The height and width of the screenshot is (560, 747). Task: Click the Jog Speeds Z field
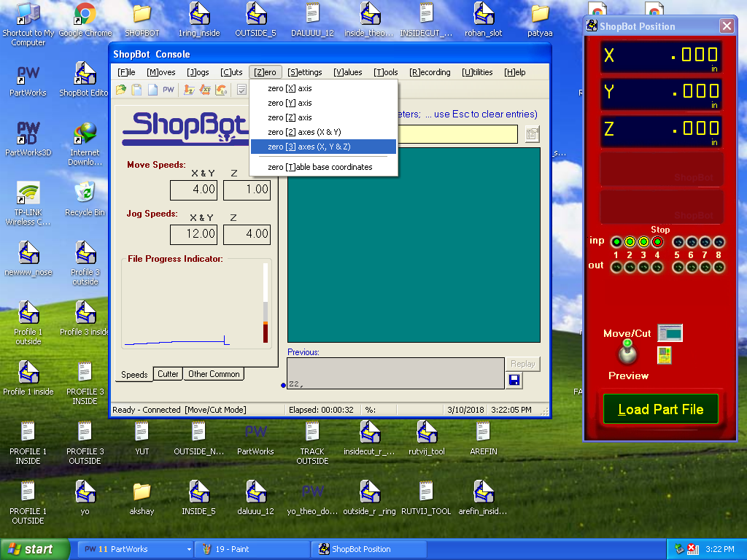(247, 234)
